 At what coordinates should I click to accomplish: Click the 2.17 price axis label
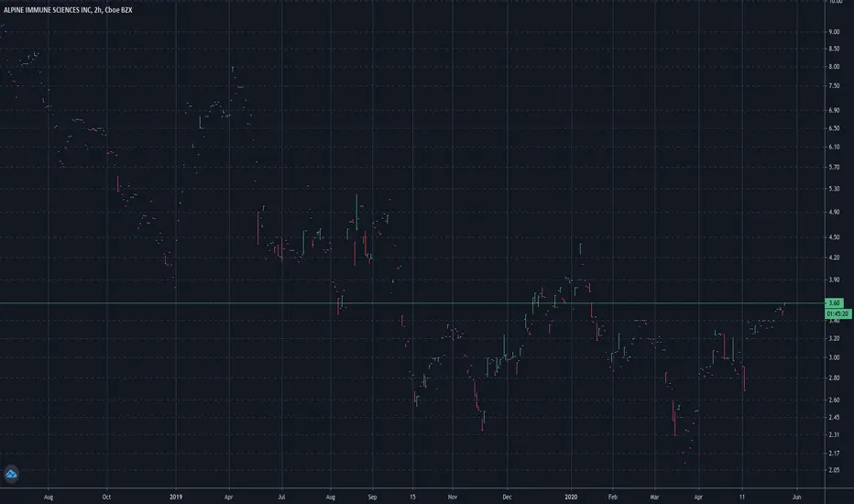click(834, 454)
